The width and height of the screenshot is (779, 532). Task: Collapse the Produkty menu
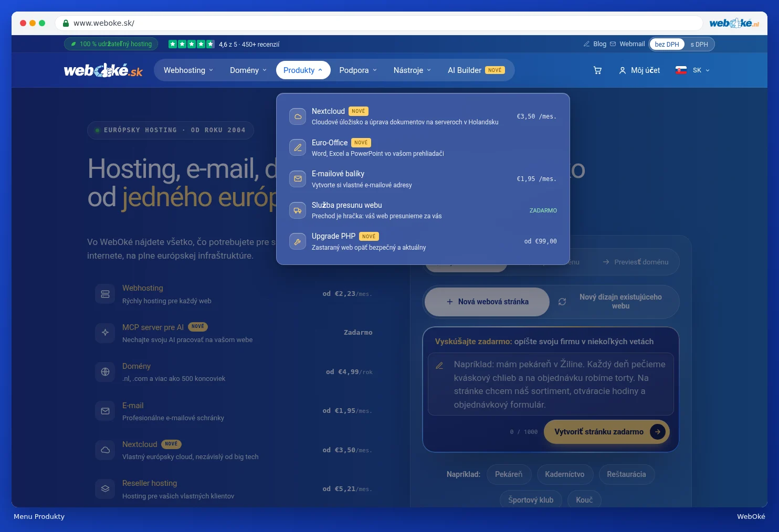(x=303, y=70)
